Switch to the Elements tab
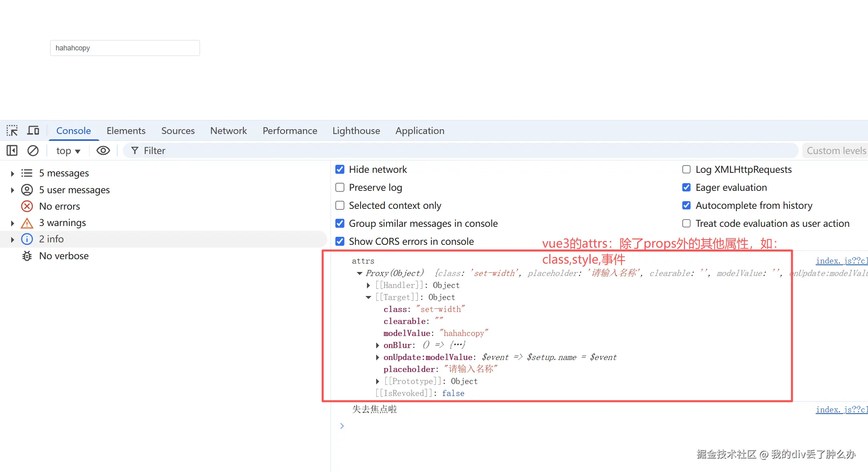Viewport: 868px width, 472px height. tap(126, 131)
